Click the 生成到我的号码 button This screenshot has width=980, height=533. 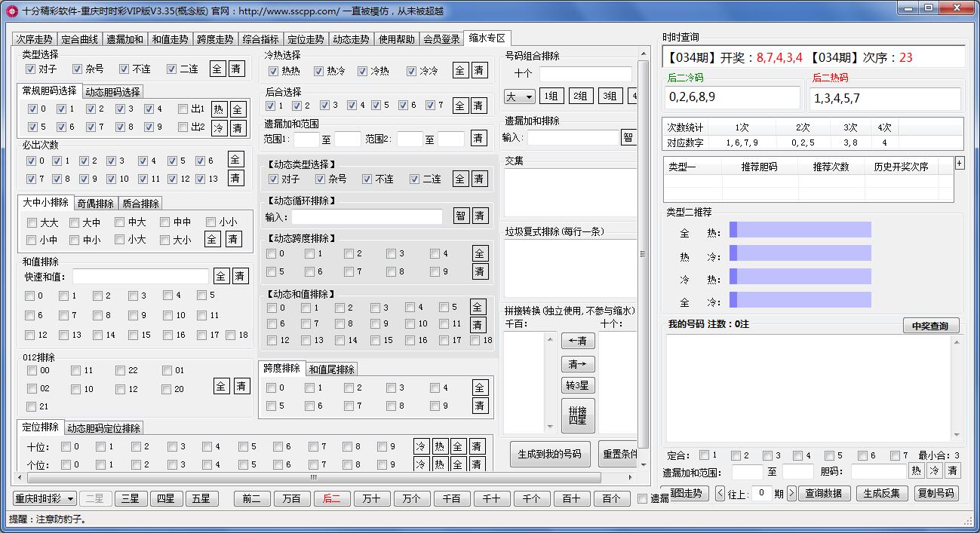tap(549, 454)
